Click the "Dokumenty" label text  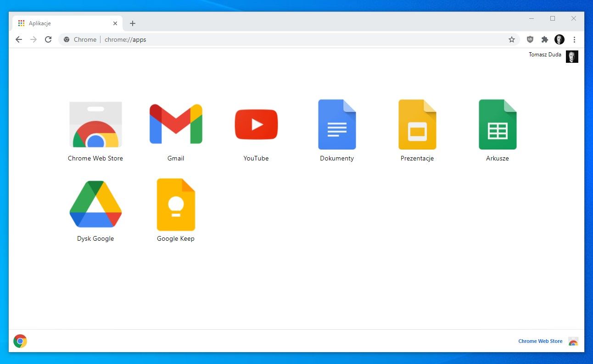point(337,158)
